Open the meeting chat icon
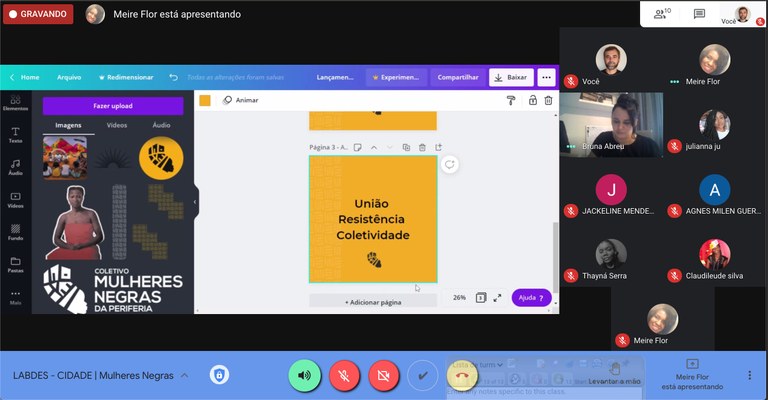768x400 pixels. coord(699,14)
